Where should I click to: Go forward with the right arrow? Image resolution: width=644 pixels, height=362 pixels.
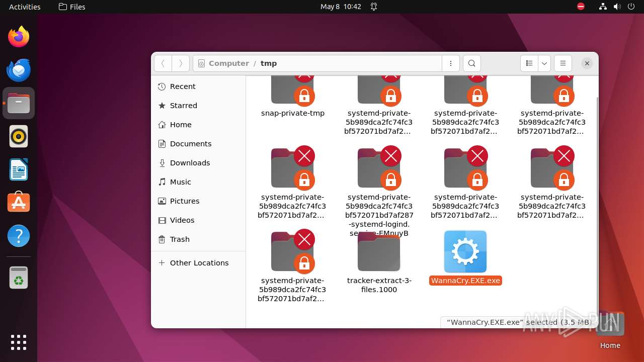pyautogui.click(x=181, y=63)
